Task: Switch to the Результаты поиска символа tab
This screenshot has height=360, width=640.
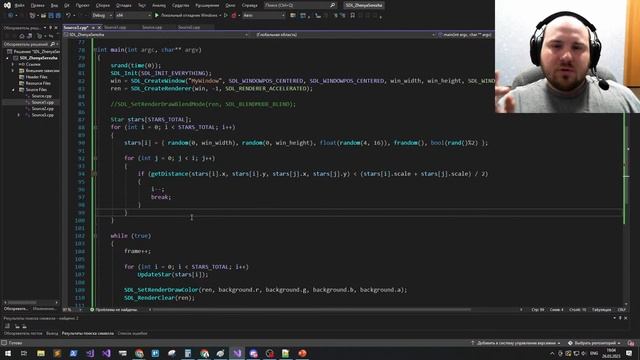Action: (88, 333)
